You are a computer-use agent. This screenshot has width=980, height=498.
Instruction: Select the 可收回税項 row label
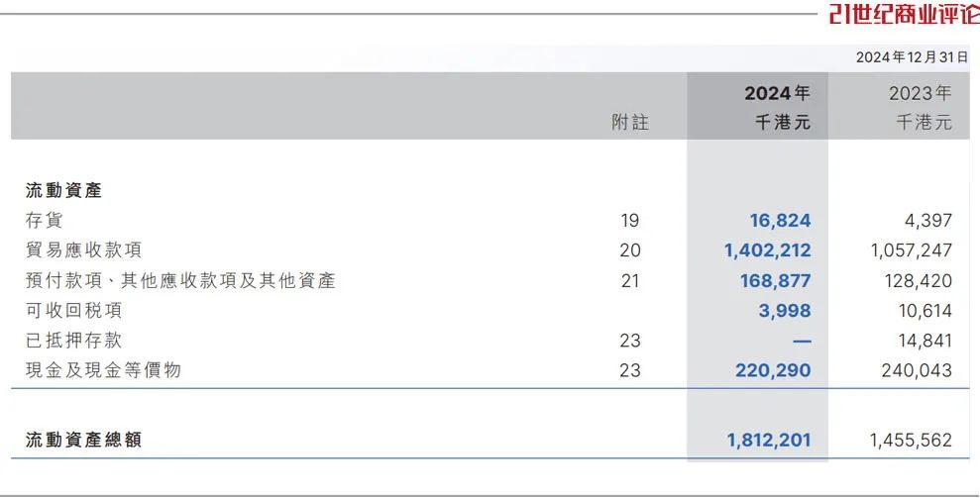pos(74,311)
